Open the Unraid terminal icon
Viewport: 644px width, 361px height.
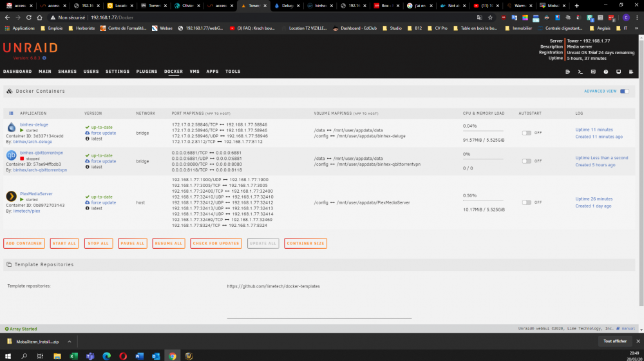(x=580, y=72)
